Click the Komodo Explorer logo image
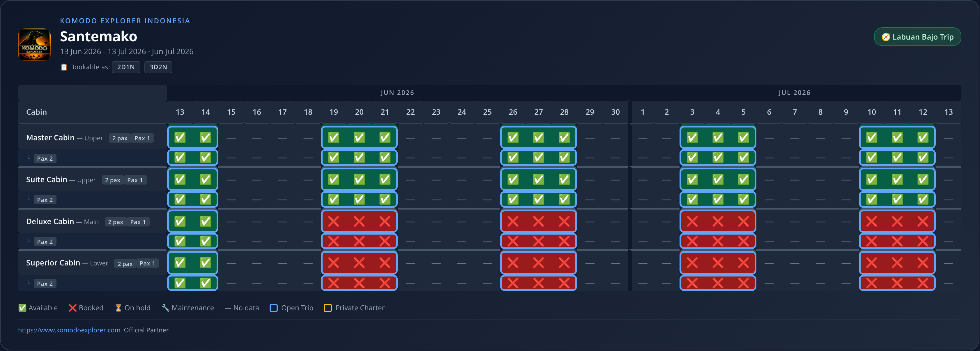980x351 pixels. tap(34, 45)
